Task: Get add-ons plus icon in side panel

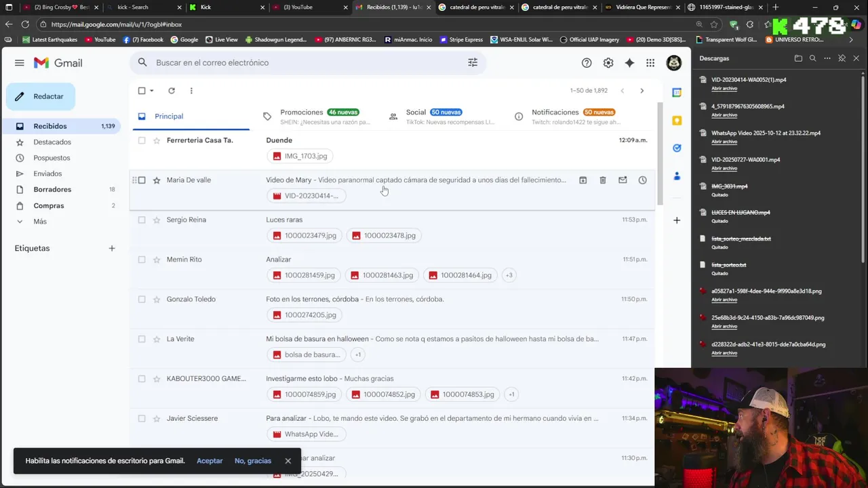Action: coord(677,220)
